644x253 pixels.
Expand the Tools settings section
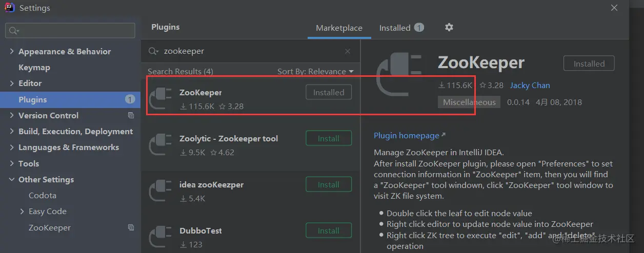click(x=12, y=163)
